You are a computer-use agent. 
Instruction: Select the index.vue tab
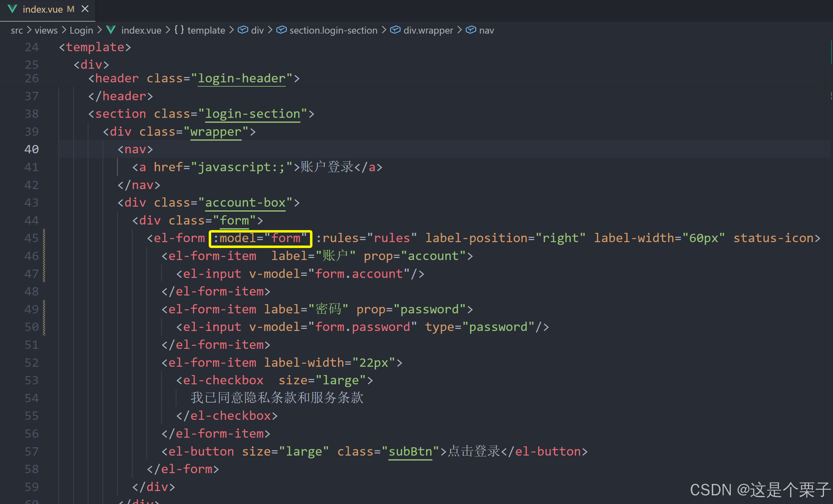pos(43,9)
